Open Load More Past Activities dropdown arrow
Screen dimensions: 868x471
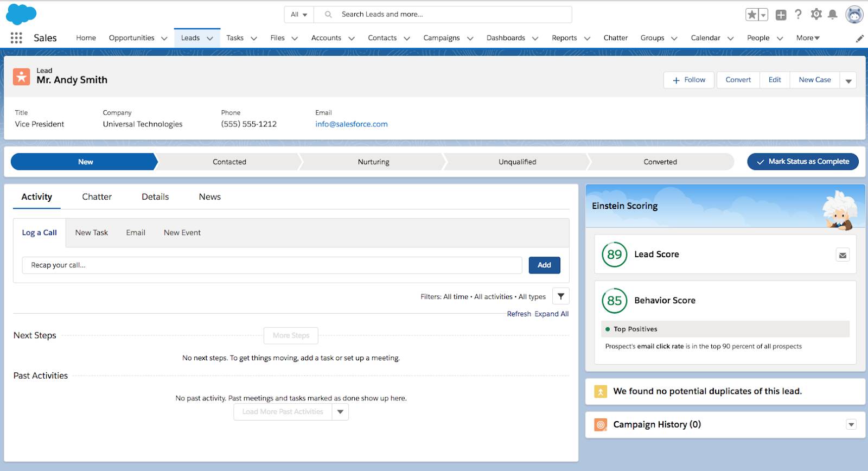pos(340,412)
